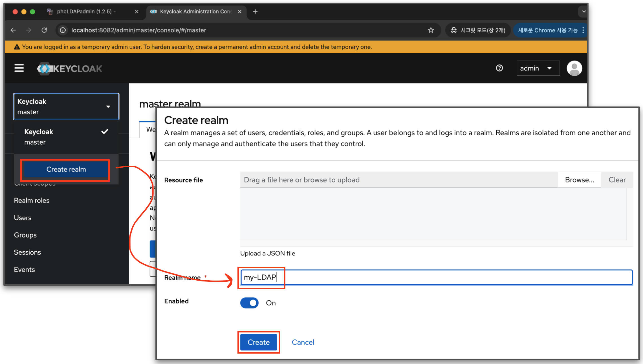View site info icon in address bar
The height and width of the screenshot is (364, 643).
[63, 30]
